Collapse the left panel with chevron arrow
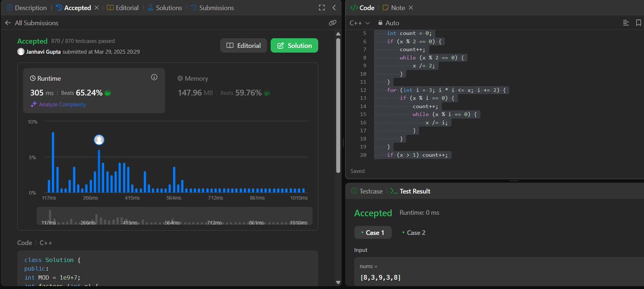The width and height of the screenshot is (644, 289). point(334,8)
